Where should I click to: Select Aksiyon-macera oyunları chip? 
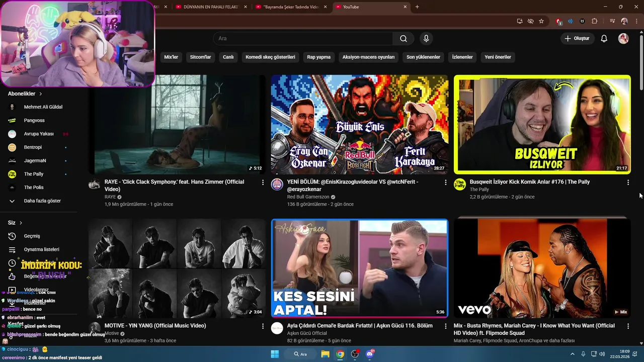(x=368, y=57)
